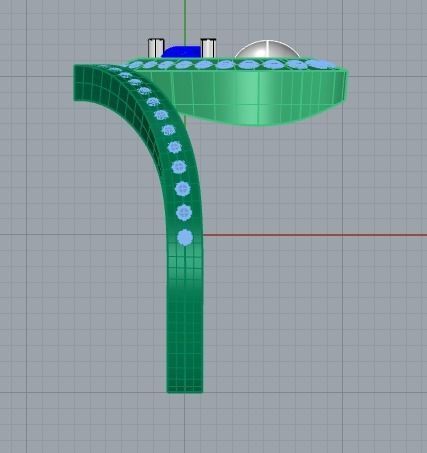The image size is (427, 453).
Task: Click the red X-axis line
Action: point(315,235)
